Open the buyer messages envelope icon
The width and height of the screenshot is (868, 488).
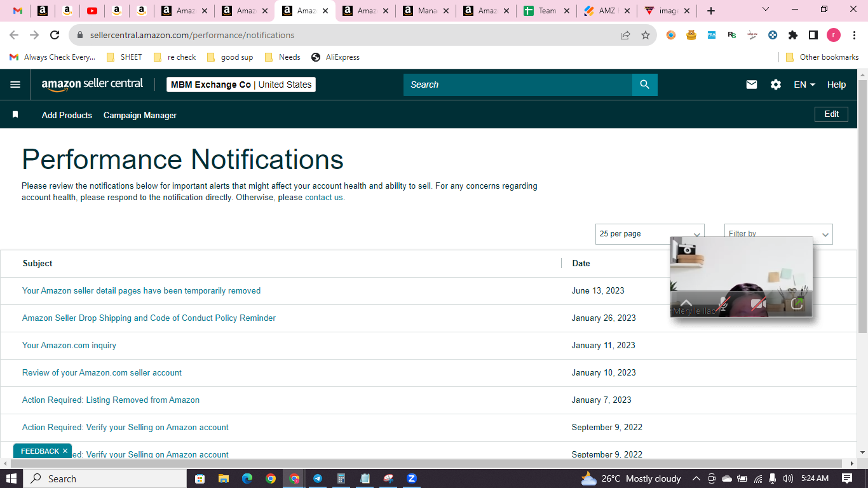point(752,85)
